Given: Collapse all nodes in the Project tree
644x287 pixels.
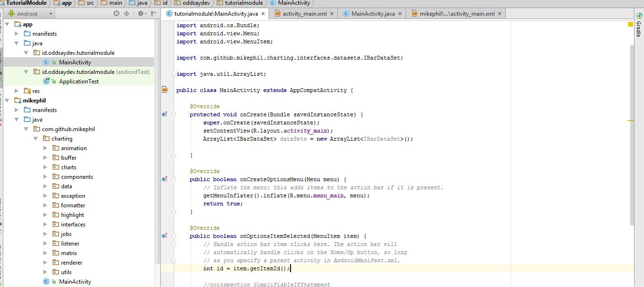Looking at the screenshot, I should click(127, 13).
